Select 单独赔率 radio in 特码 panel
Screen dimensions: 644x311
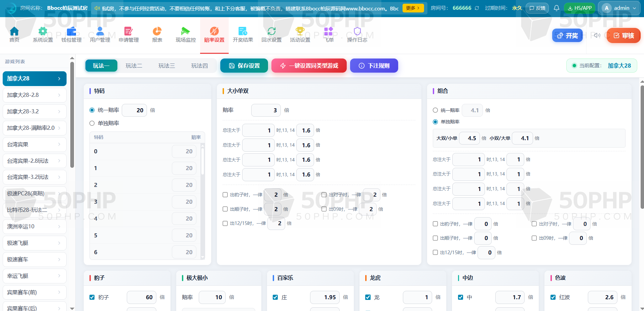click(92, 123)
